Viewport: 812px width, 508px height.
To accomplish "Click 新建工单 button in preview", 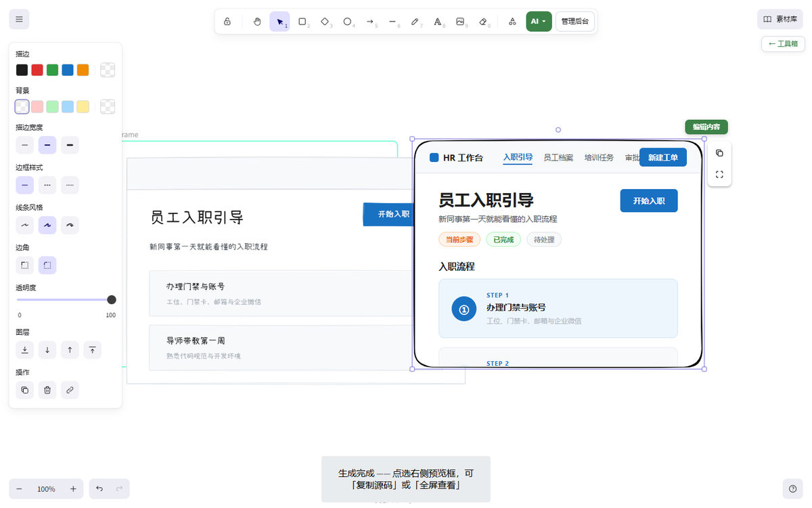I will tap(663, 157).
